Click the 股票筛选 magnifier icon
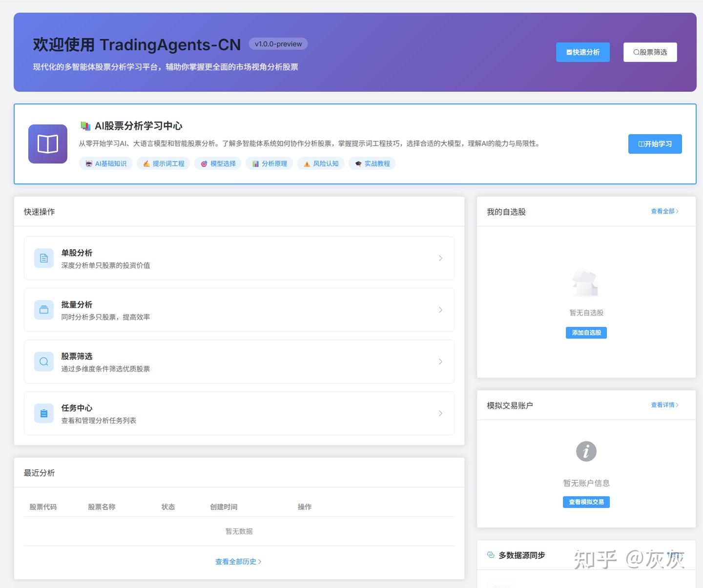This screenshot has width=703, height=588. (x=43, y=361)
